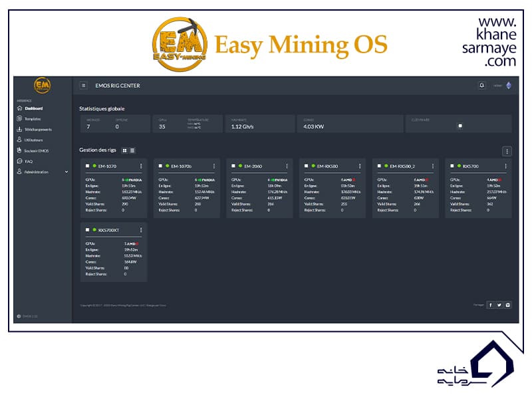The height and width of the screenshot is (399, 532).
Task: Select the EM-1070b rig checkbox
Action: (160, 166)
